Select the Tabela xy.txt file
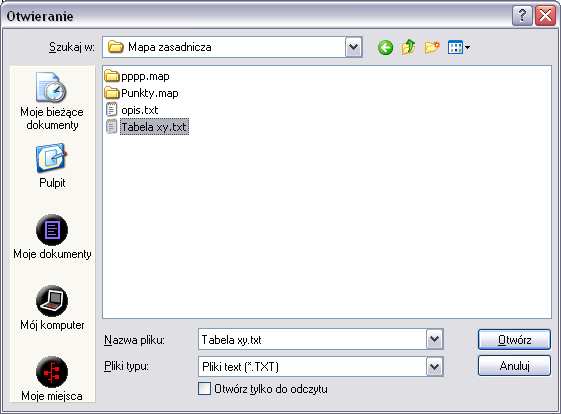Viewport: 561px width, 414px height. 147,127
